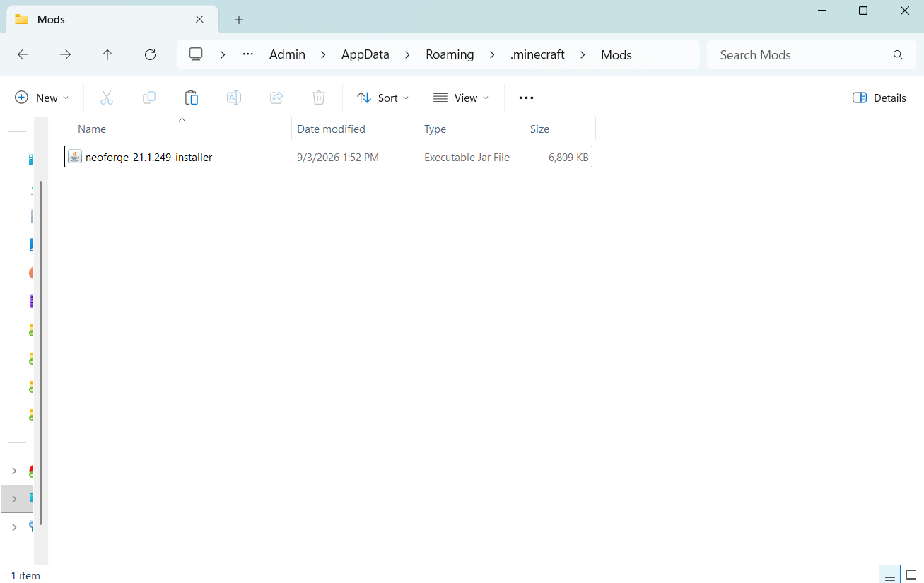Maximize the File Explorer window

coord(863,11)
